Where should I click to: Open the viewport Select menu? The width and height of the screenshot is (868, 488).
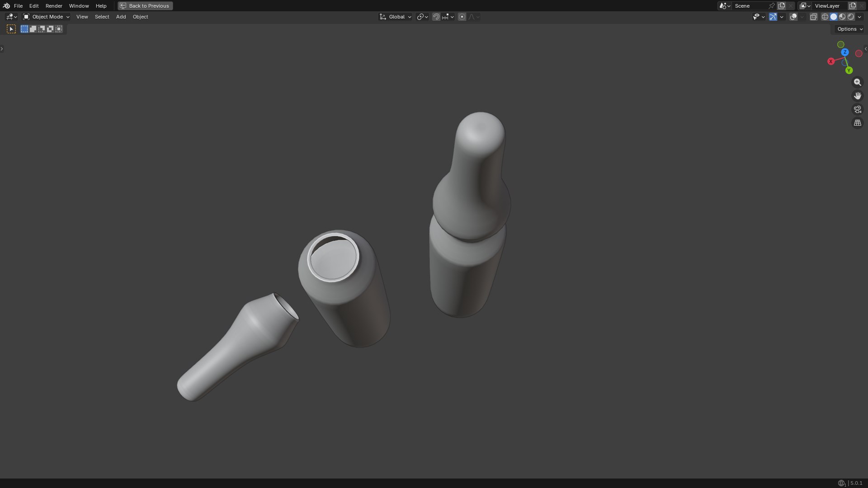coord(102,17)
